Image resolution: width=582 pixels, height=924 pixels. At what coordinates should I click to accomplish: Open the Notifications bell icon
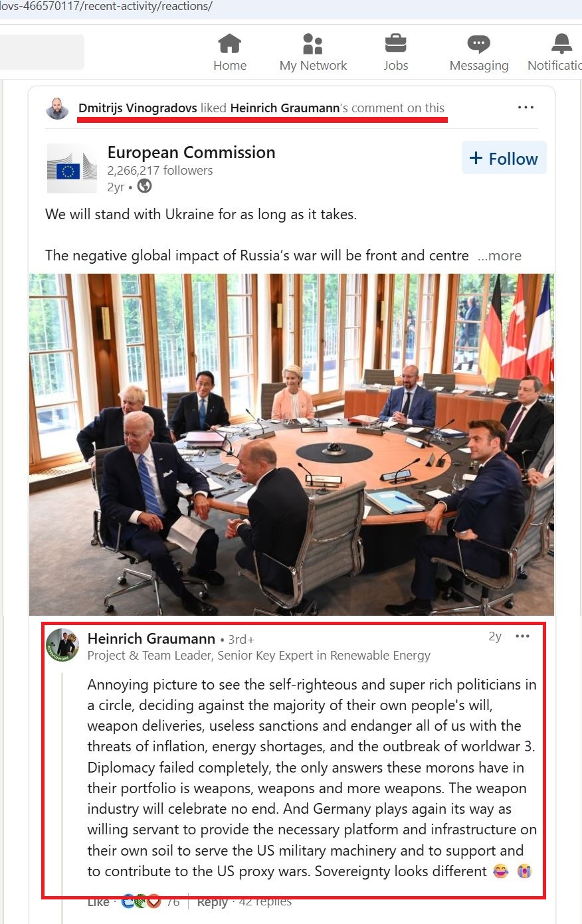tap(562, 44)
